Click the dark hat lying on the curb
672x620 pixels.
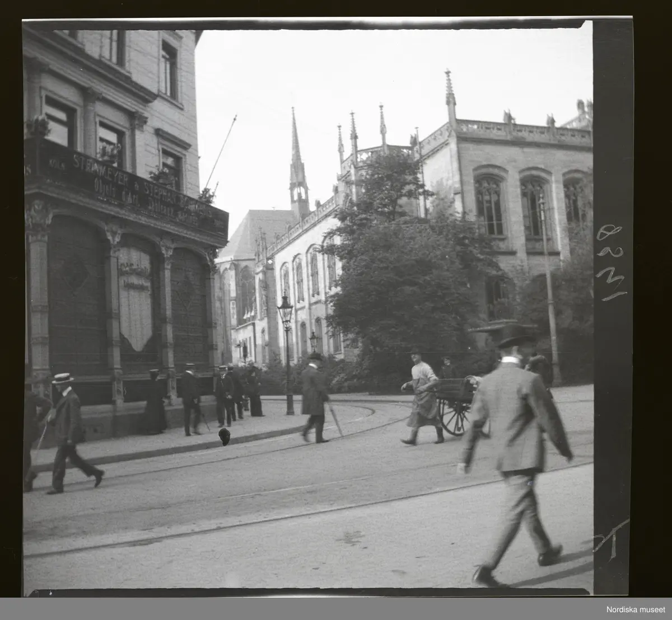(x=225, y=436)
